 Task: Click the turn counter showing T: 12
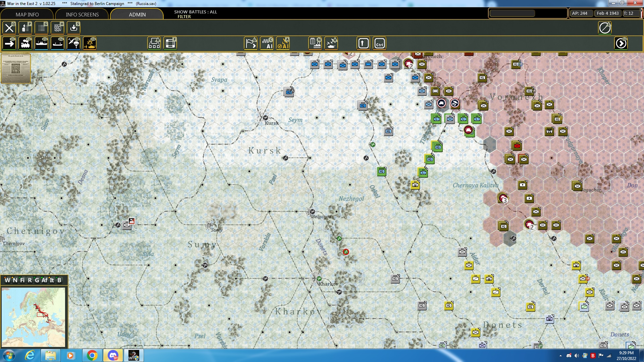(x=630, y=13)
